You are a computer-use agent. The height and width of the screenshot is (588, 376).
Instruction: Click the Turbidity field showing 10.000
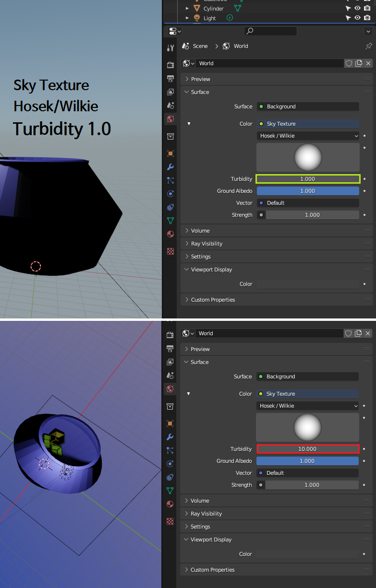[307, 449]
